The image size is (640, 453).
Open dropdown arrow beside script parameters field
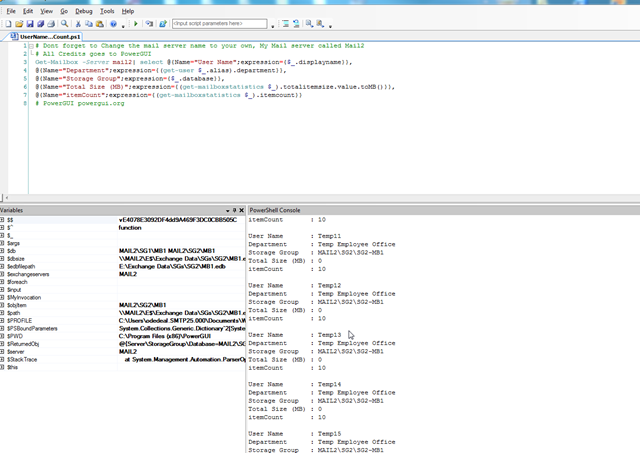[x=273, y=27]
